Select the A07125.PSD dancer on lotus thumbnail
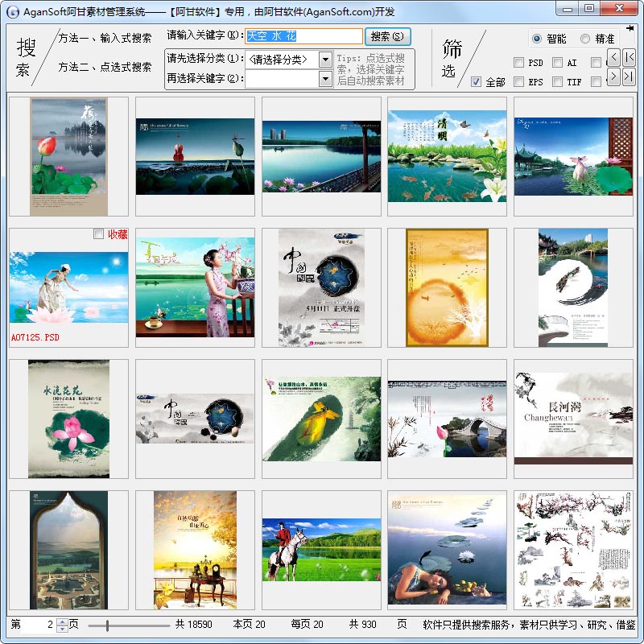 [x=69, y=287]
